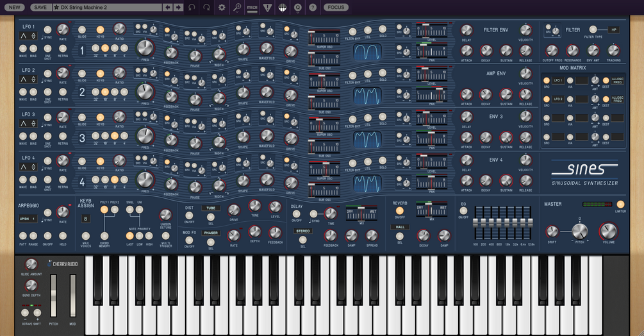Screen dimensions: 644x336
Task: Open settings gear icon
Action: [222, 7]
